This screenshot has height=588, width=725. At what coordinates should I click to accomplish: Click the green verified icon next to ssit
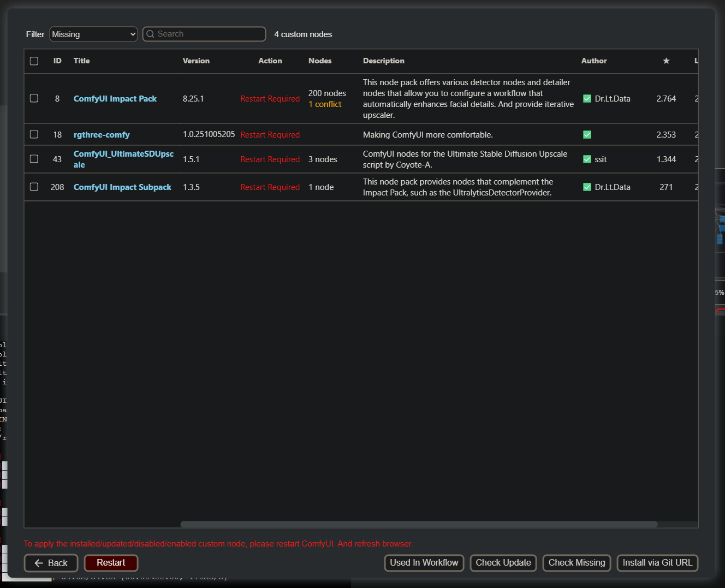coord(587,159)
